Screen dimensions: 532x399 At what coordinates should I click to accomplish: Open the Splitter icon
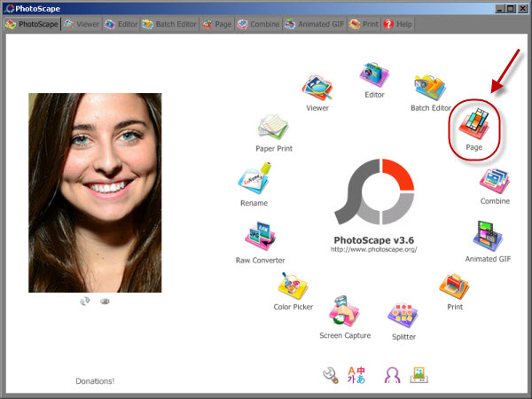click(x=403, y=315)
